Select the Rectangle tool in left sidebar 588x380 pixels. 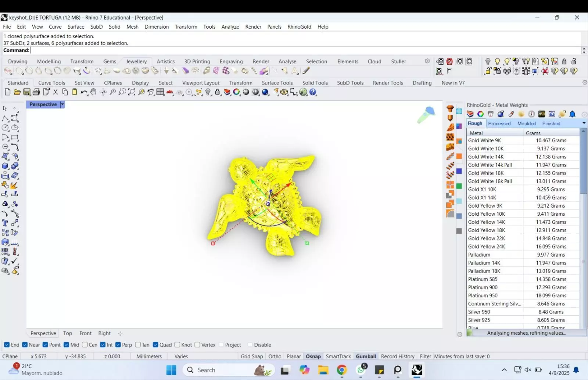tap(15, 137)
